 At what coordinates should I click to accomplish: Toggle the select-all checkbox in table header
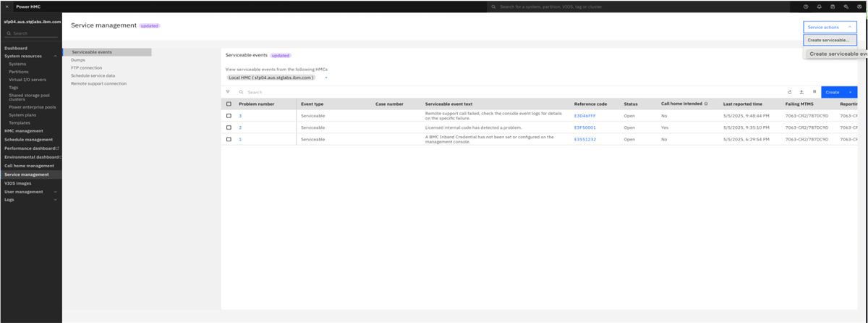[229, 104]
